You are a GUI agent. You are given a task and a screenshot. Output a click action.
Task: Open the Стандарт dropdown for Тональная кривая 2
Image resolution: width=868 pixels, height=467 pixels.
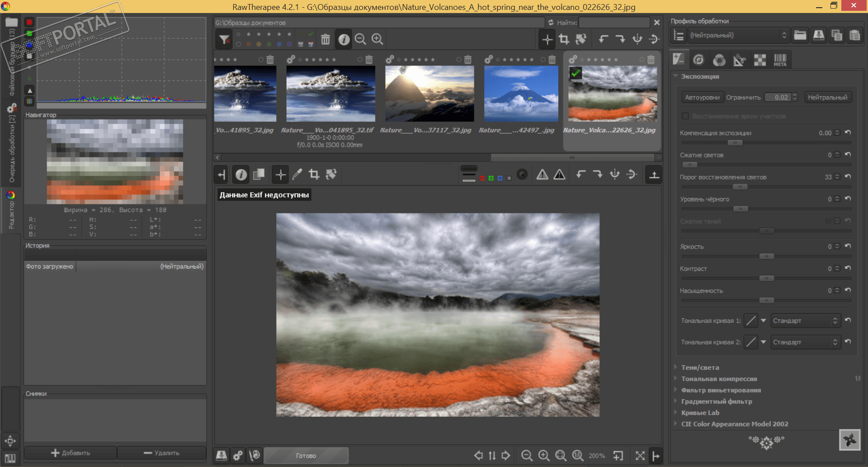[806, 342]
